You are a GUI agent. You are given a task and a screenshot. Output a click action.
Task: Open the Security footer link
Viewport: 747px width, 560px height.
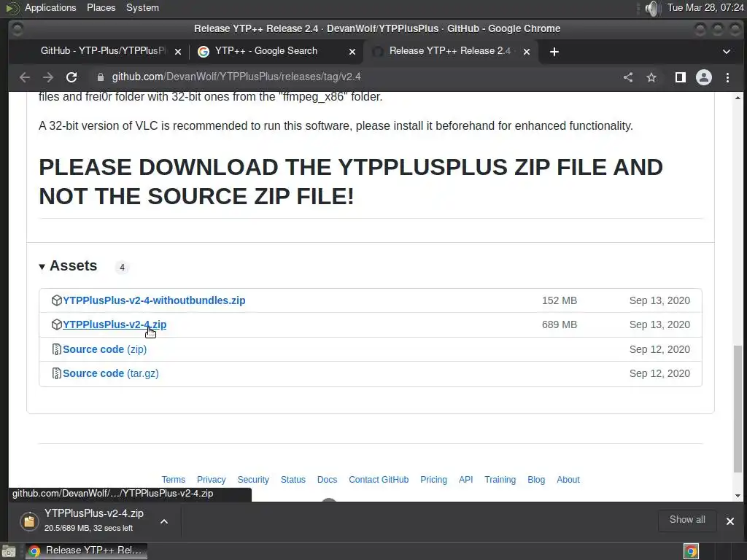253,480
